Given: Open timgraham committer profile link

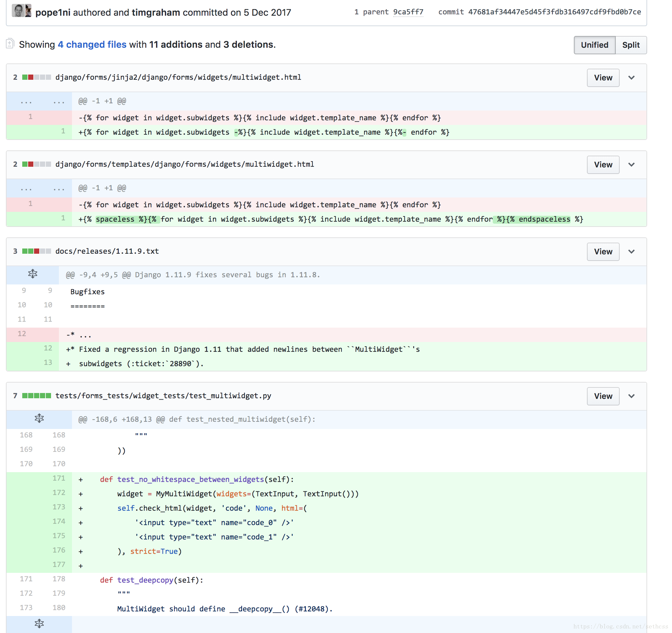Looking at the screenshot, I should [x=156, y=12].
